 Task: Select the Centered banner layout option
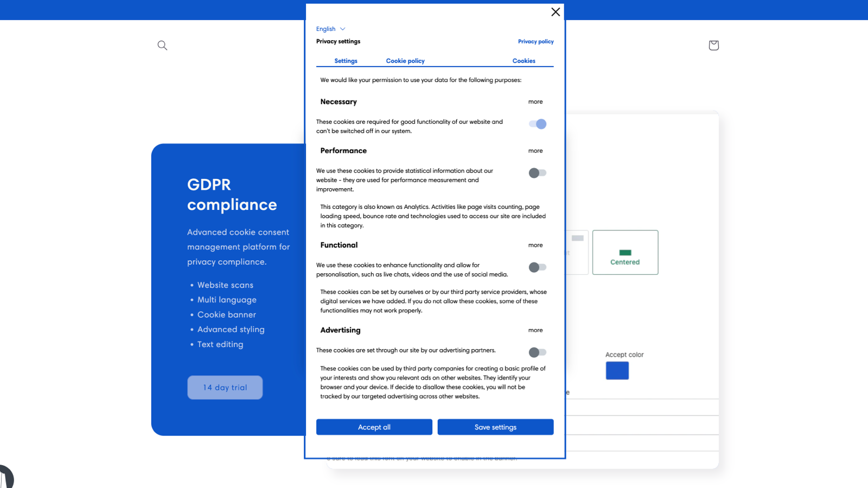tap(625, 252)
